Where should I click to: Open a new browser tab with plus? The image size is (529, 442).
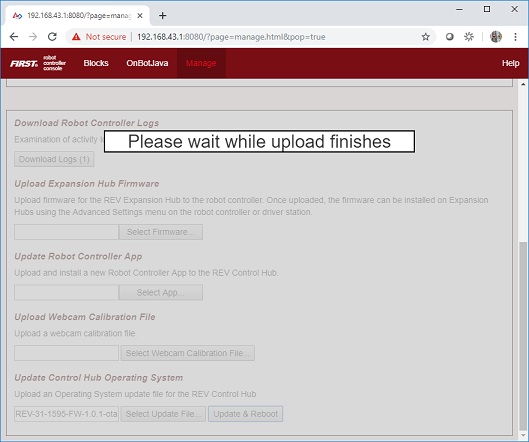click(x=163, y=16)
